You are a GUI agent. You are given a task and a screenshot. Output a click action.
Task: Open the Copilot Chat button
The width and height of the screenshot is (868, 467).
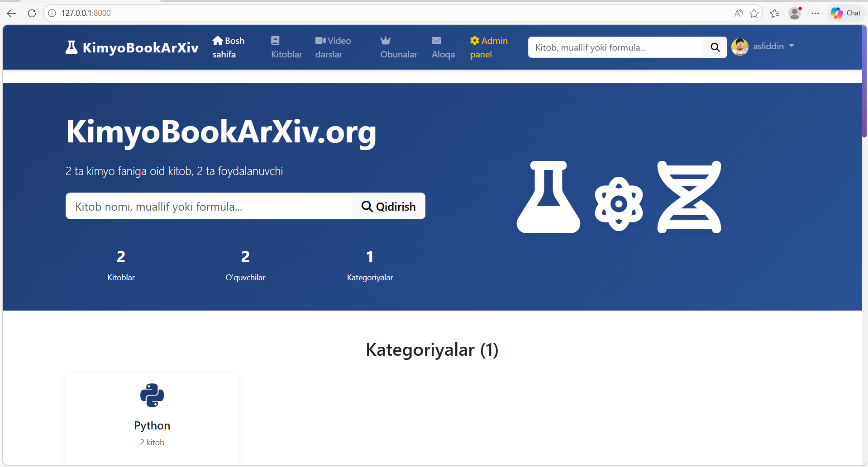(845, 13)
